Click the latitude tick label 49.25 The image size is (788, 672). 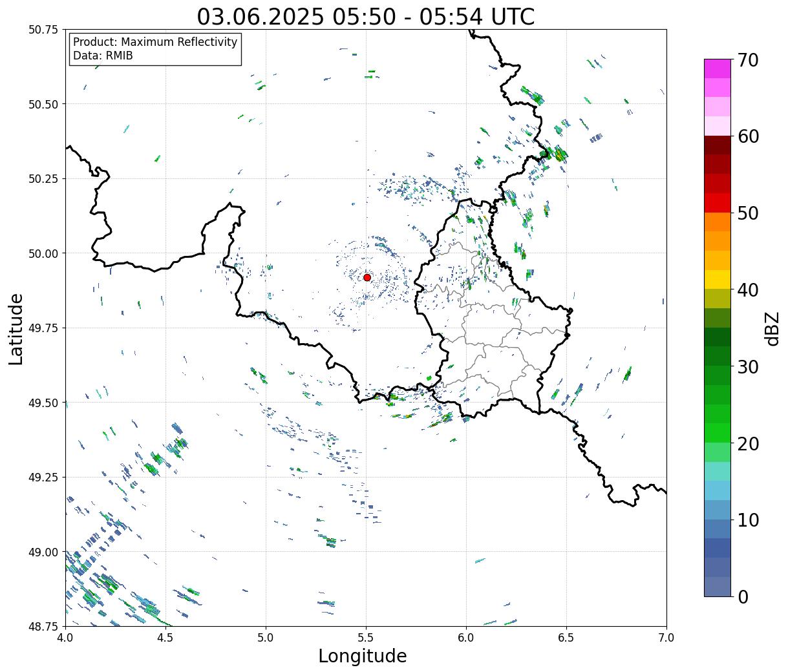[43, 478]
